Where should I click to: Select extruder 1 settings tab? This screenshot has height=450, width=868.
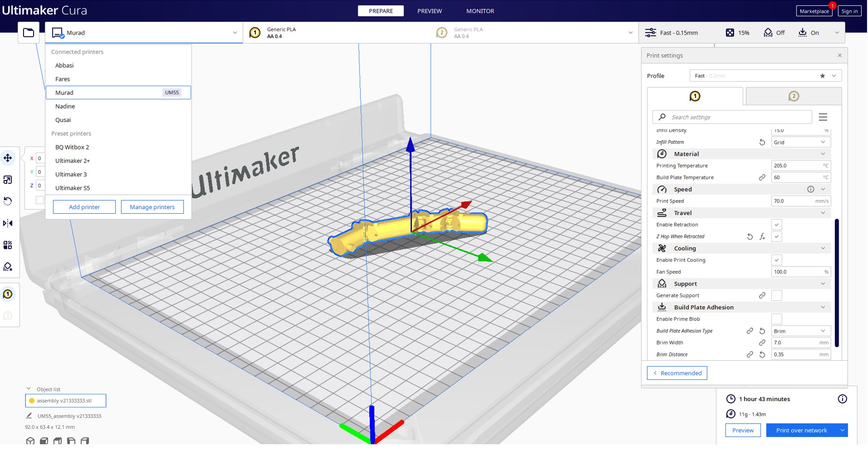695,97
